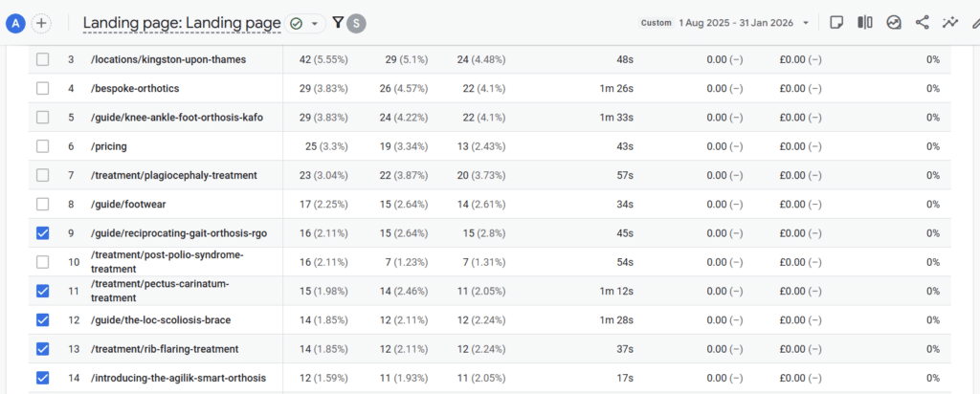This screenshot has width=980, height=394.
Task: Click the compare columns icon
Action: tap(864, 22)
